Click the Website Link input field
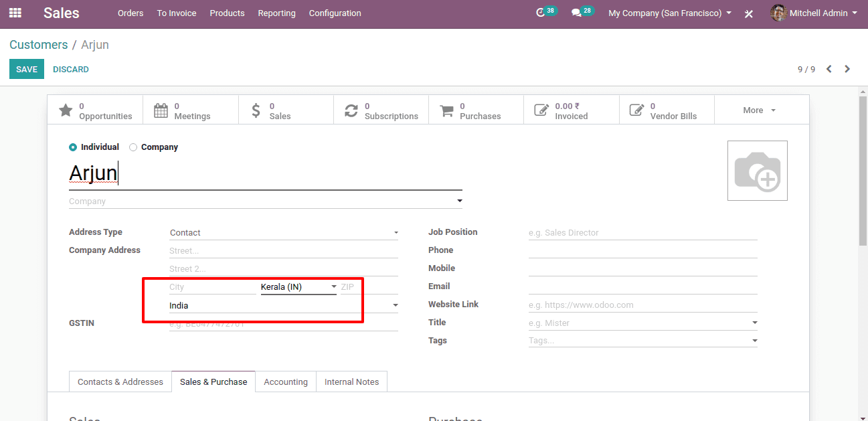The width and height of the screenshot is (868, 421). tap(642, 305)
